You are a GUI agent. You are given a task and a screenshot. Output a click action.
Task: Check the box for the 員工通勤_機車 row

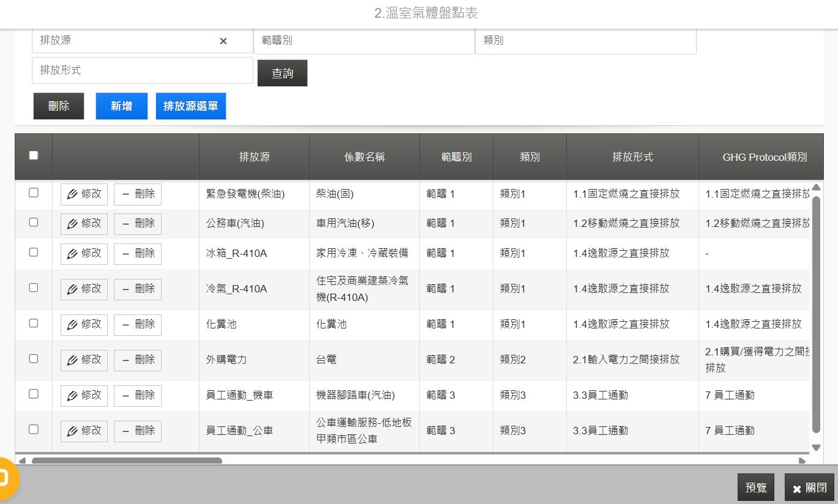pyautogui.click(x=34, y=394)
